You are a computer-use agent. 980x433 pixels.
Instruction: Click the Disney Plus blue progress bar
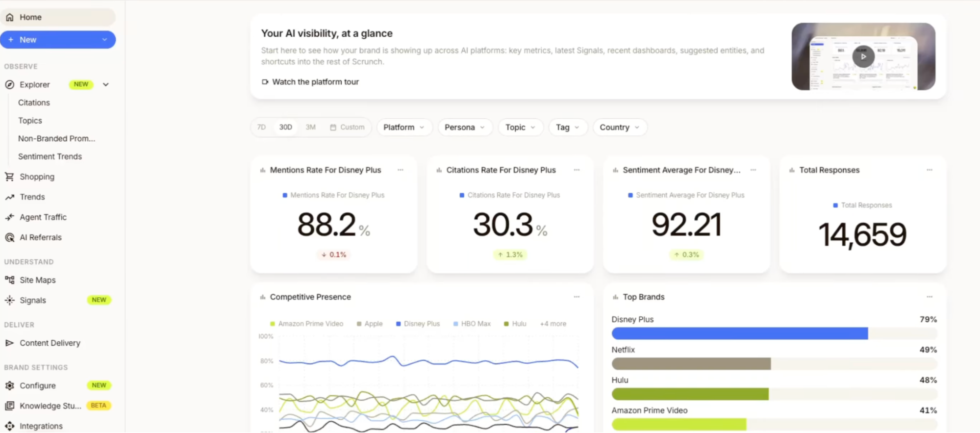point(740,333)
